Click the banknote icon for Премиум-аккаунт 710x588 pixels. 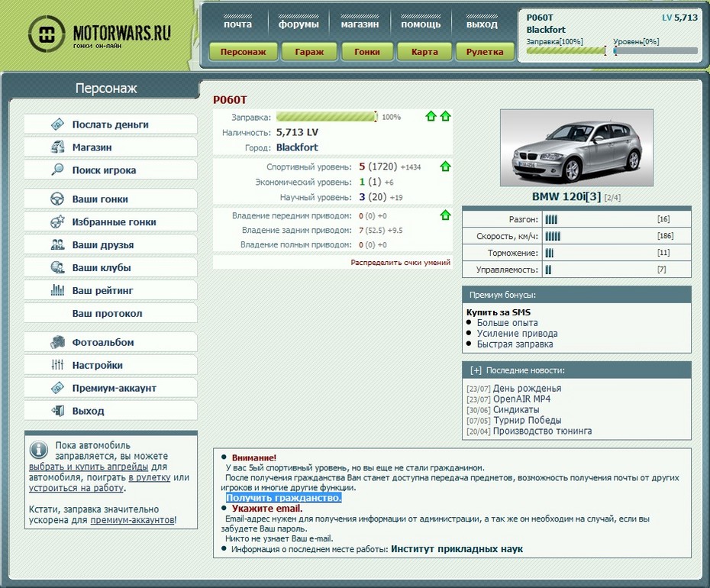(x=57, y=388)
